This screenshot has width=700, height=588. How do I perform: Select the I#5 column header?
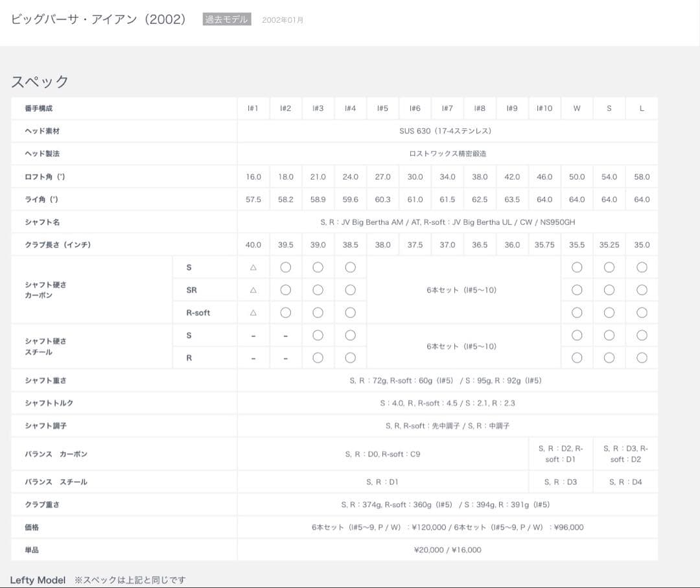click(x=382, y=108)
